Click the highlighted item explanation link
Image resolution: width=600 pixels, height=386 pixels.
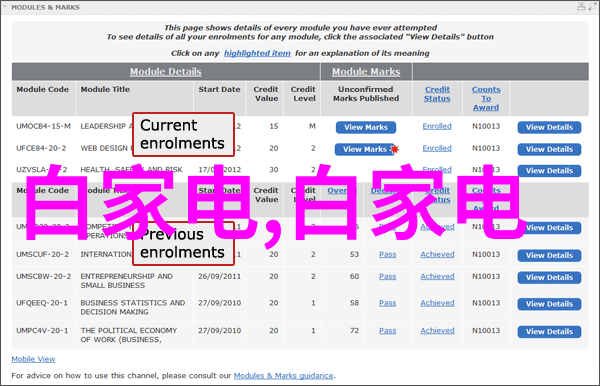(x=257, y=53)
